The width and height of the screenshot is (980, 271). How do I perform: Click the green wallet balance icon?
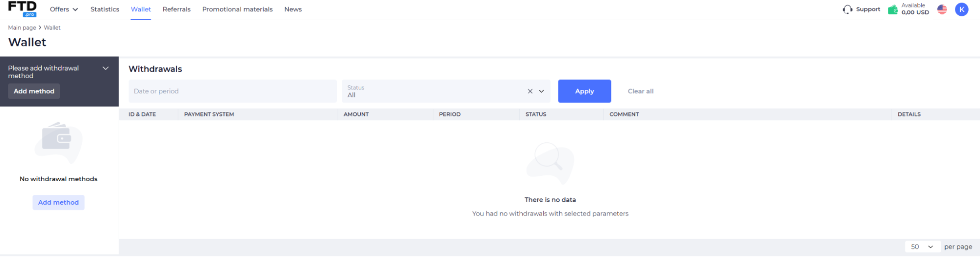pyautogui.click(x=893, y=9)
